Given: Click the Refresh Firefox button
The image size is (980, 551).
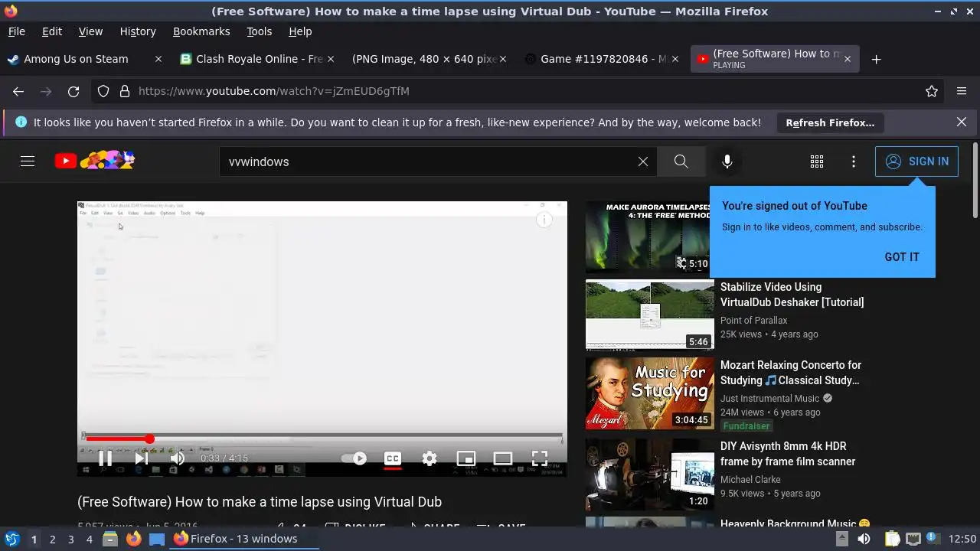Looking at the screenshot, I should pos(830,122).
